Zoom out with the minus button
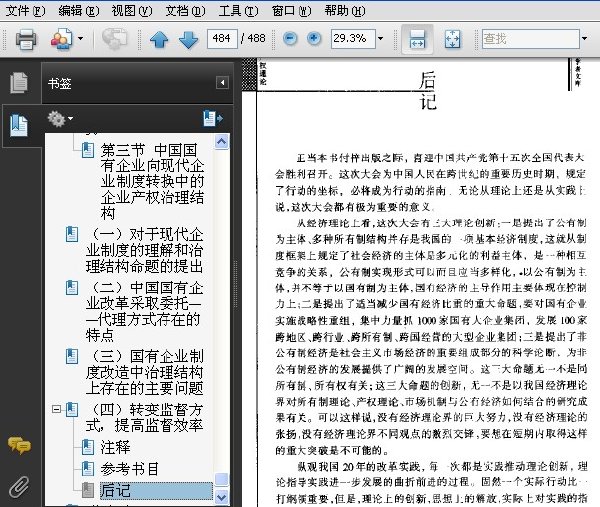The image size is (600, 507). 290,38
